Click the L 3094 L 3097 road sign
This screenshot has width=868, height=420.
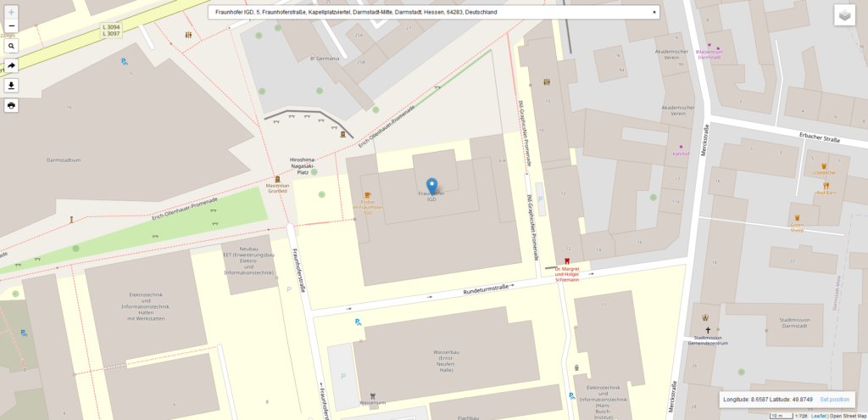(x=111, y=30)
